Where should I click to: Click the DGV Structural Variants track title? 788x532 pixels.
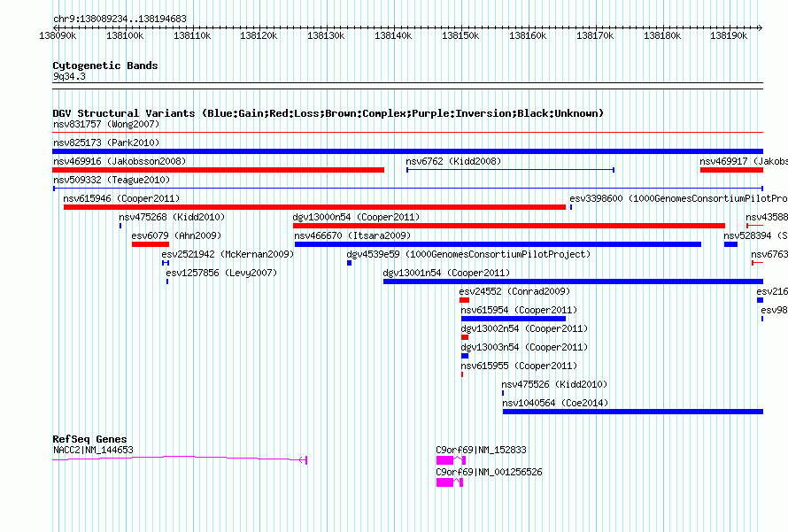pyautogui.click(x=328, y=113)
